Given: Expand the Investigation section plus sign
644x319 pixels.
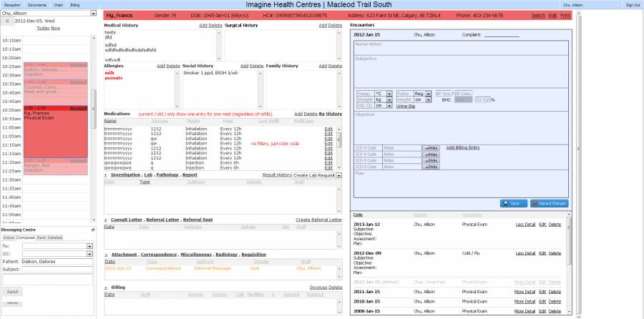Looking at the screenshot, I should pyautogui.click(x=106, y=175).
